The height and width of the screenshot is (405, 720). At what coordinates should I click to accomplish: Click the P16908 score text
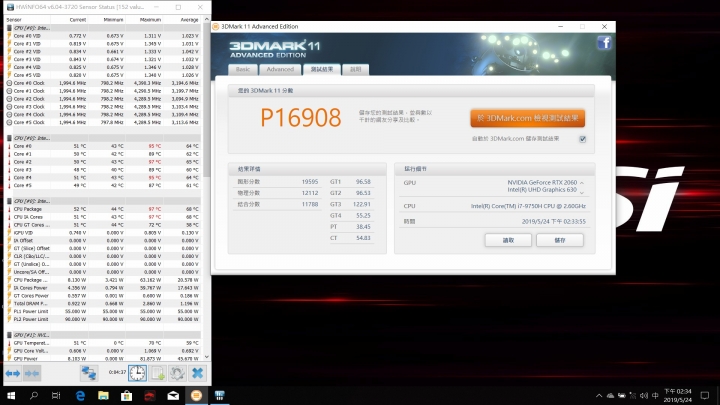[301, 118]
